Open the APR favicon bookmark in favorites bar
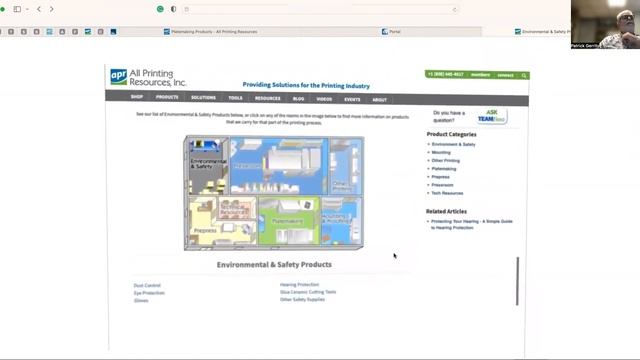 [88, 31]
